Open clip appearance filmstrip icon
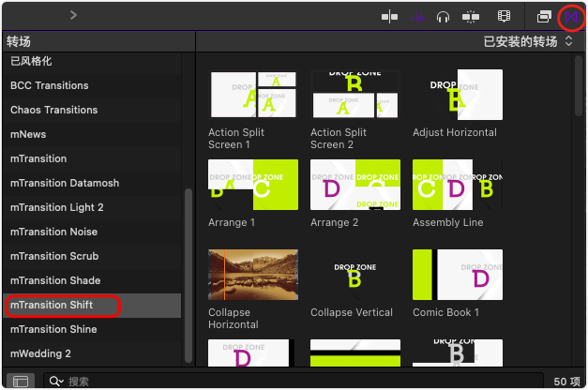The width and height of the screenshot is (588, 390). coord(504,17)
